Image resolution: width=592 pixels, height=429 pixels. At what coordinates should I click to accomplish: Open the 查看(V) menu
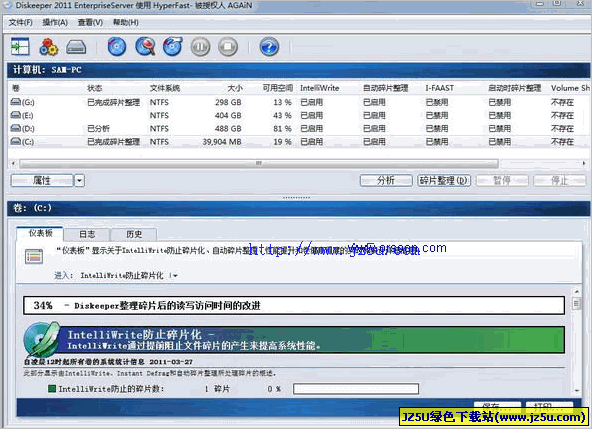pos(90,23)
